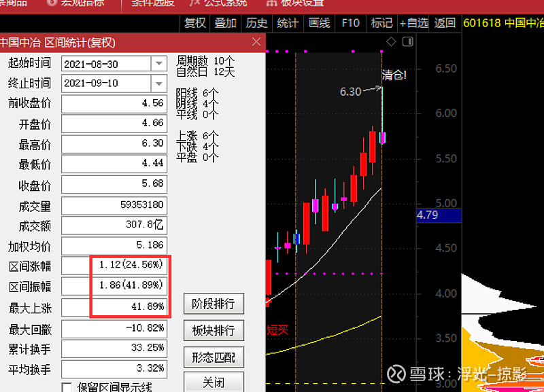The image size is (544, 392).
Task: Click the 阶段排行 button
Action: [214, 304]
